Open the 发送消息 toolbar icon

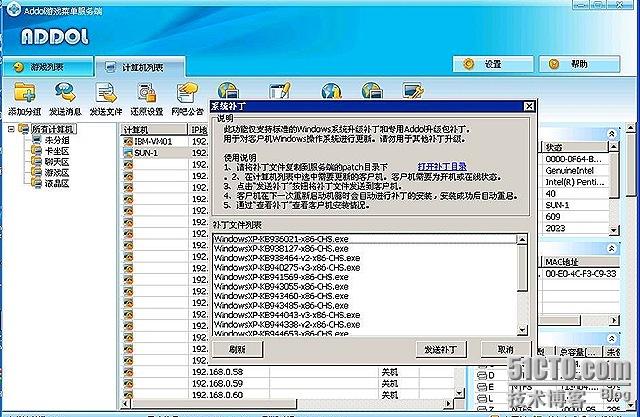pyautogui.click(x=65, y=92)
